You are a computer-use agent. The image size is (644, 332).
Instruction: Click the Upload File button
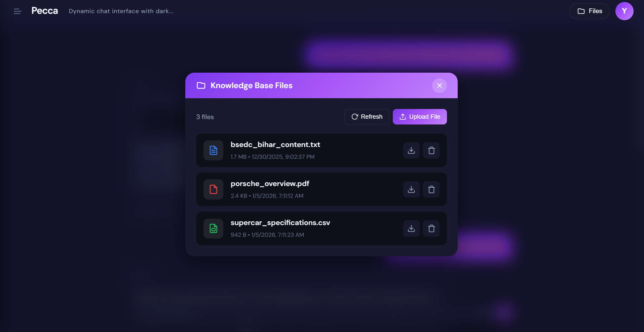(420, 117)
